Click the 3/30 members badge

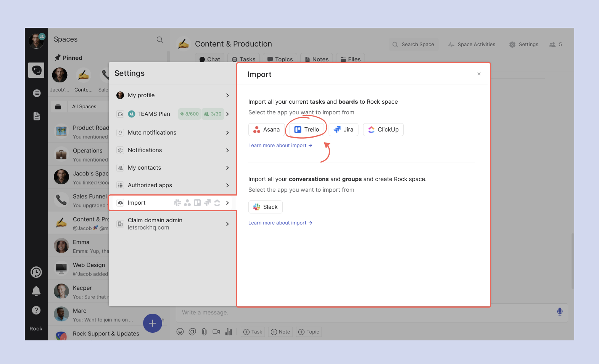pos(213,114)
